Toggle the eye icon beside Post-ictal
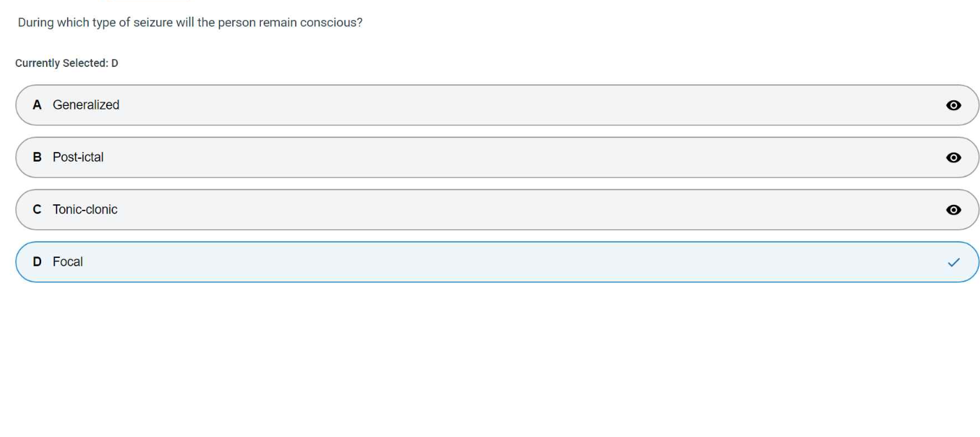Image resolution: width=980 pixels, height=437 pixels. point(953,158)
